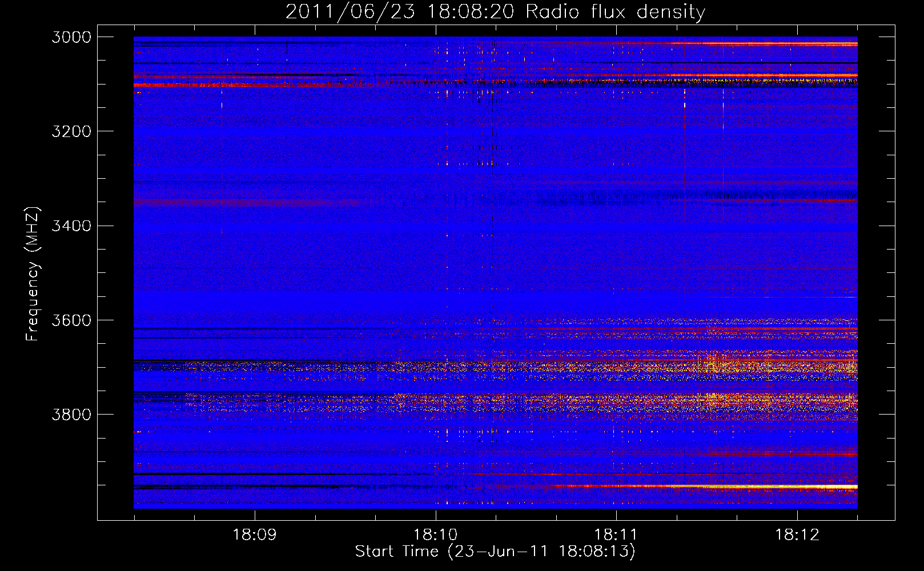
Task: Select the 3400 frequency tick label
Action: point(71,226)
